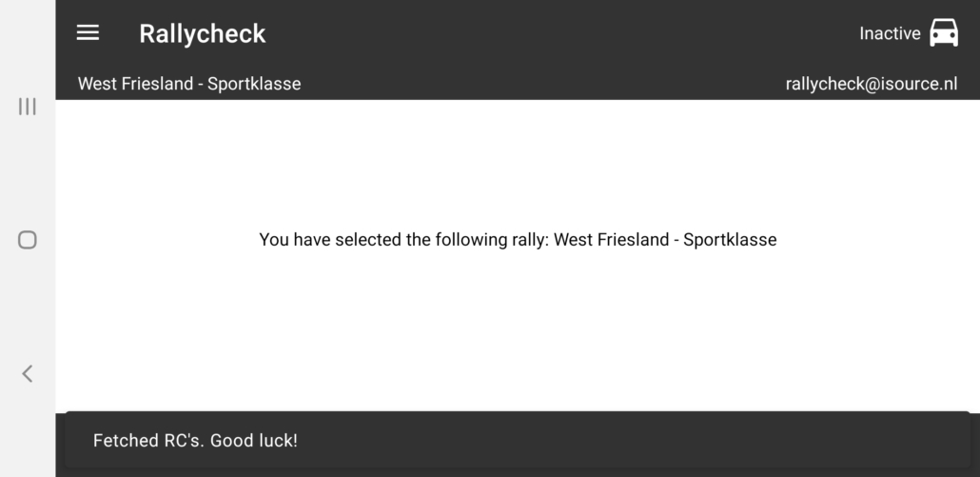Click empty white space above the rally message

[518, 162]
